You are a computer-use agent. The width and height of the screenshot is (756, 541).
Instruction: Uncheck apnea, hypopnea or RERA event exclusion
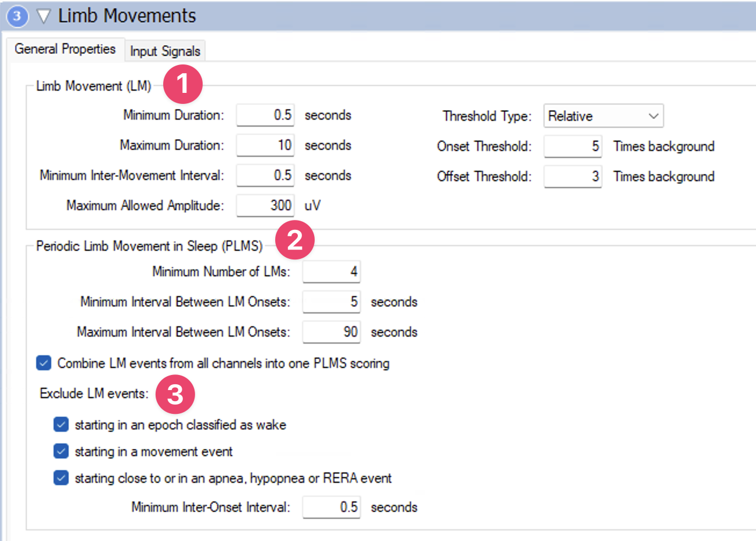(x=61, y=478)
